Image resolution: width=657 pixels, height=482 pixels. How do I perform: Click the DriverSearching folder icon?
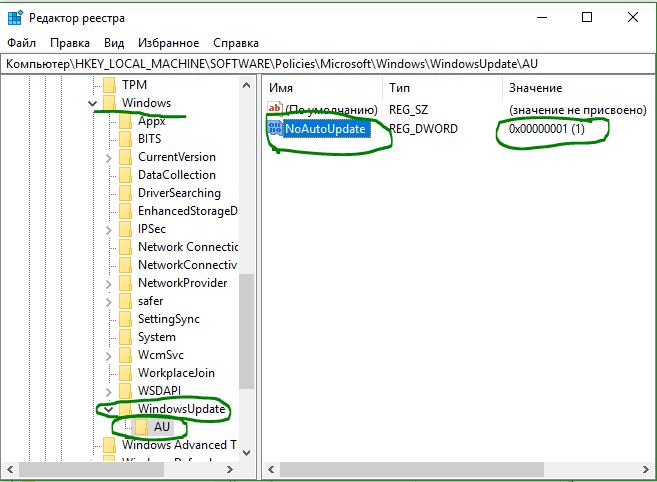(x=126, y=193)
